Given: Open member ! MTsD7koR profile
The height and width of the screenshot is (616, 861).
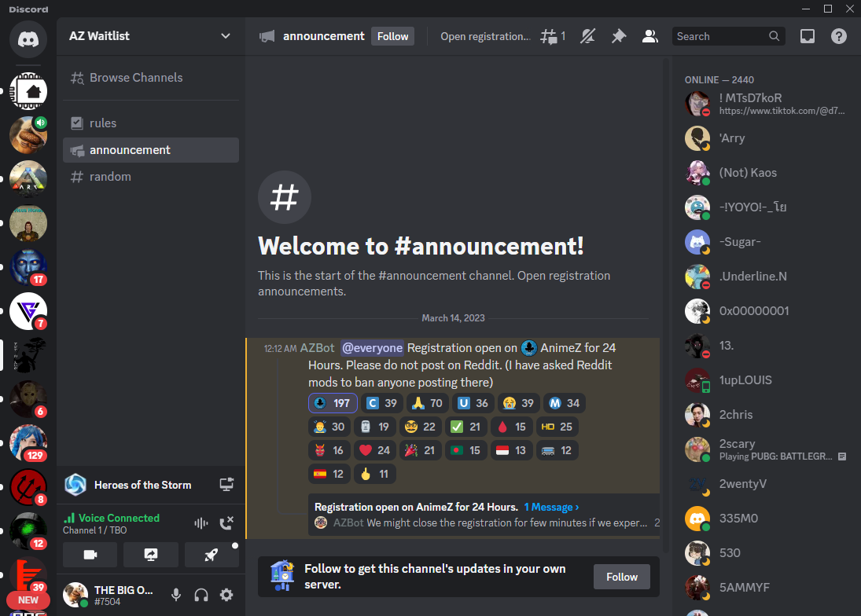Looking at the screenshot, I should pyautogui.click(x=765, y=103).
